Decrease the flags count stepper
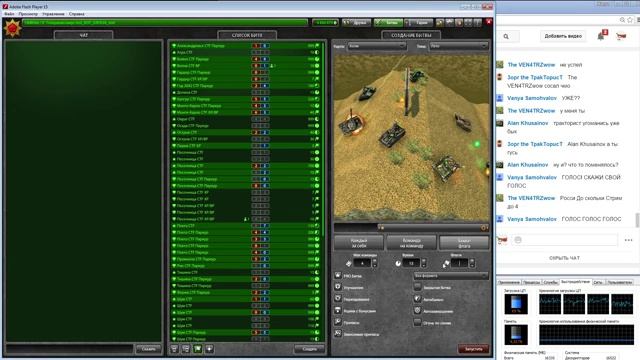 coord(472,266)
